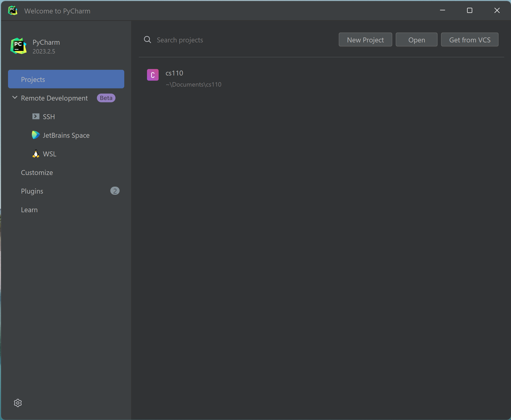Click the ~\Documents\cs110 path text
The image size is (511, 420).
193,85
